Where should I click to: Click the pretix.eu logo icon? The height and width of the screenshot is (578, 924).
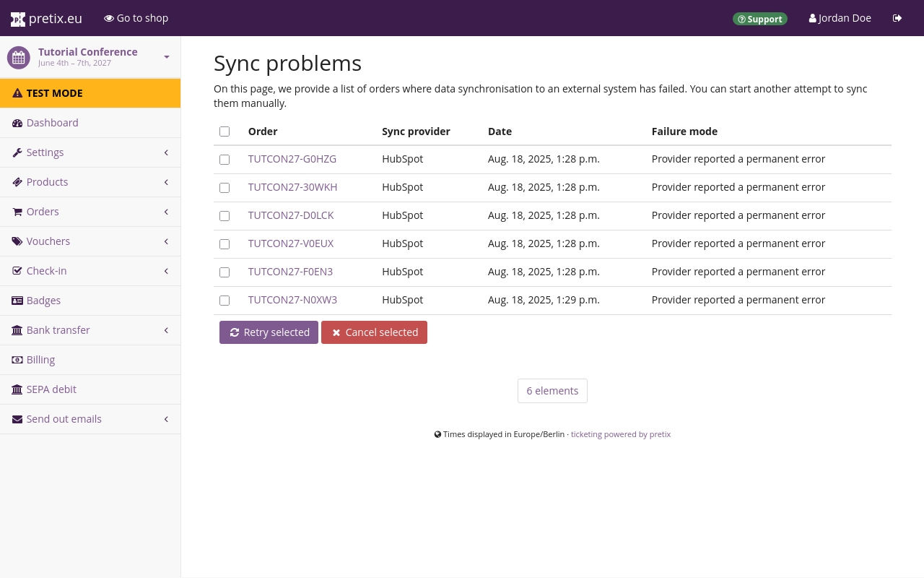tap(18, 19)
